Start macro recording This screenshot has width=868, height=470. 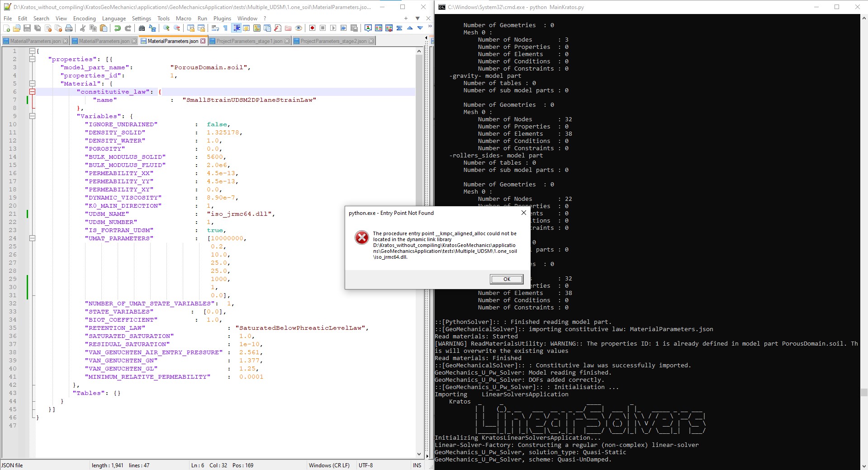point(312,28)
